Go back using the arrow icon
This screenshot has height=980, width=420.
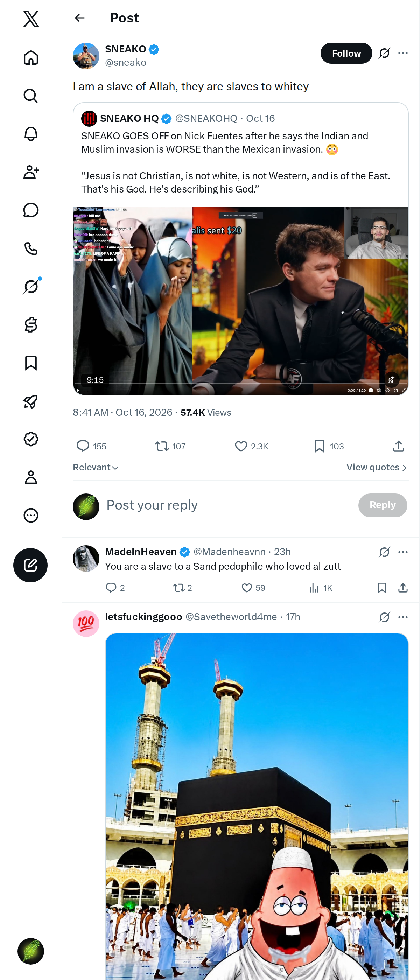pos(79,18)
